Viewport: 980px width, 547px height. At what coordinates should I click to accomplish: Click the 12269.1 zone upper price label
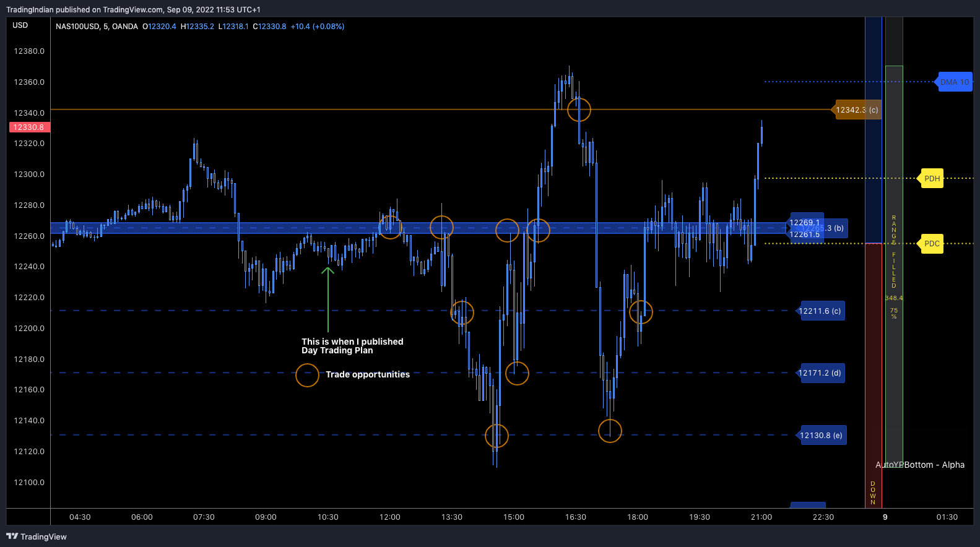coord(804,223)
